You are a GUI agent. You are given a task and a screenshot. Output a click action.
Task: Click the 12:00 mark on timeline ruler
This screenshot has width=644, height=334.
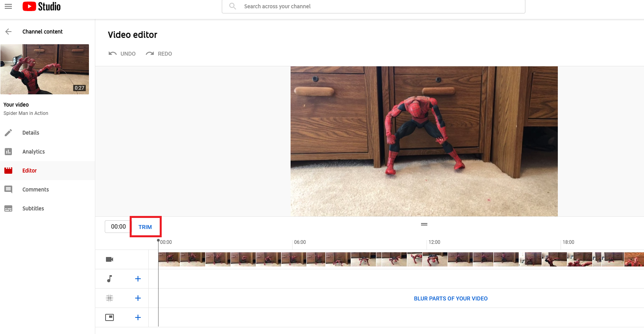point(434,242)
